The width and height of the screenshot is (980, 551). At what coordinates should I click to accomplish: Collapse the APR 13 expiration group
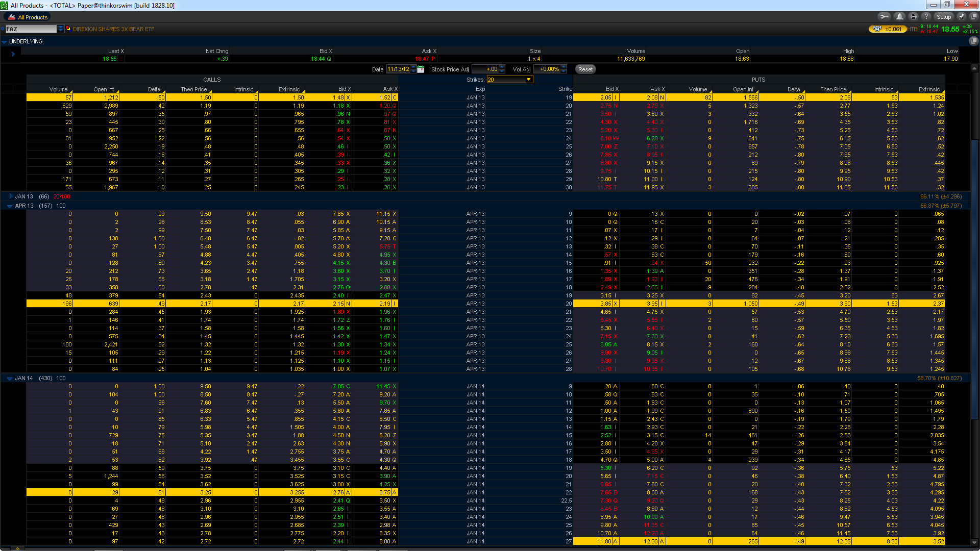tap(10, 206)
